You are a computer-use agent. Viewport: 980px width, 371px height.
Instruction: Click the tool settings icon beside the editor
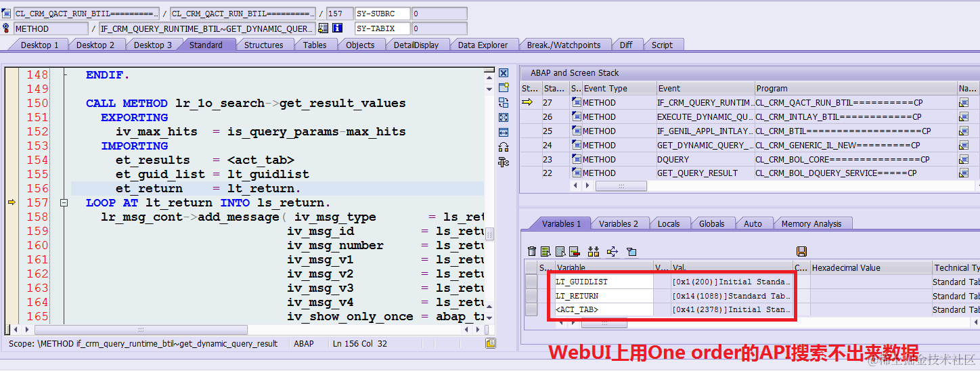[503, 162]
